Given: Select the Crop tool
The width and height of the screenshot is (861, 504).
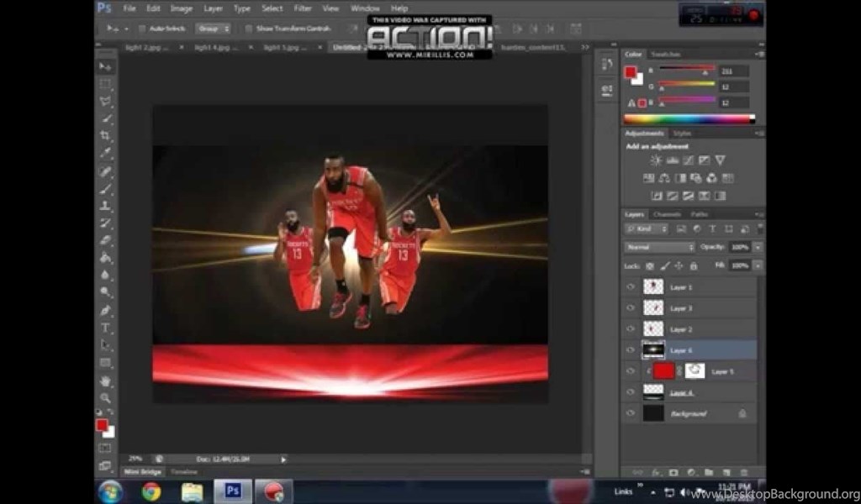Looking at the screenshot, I should click(105, 136).
